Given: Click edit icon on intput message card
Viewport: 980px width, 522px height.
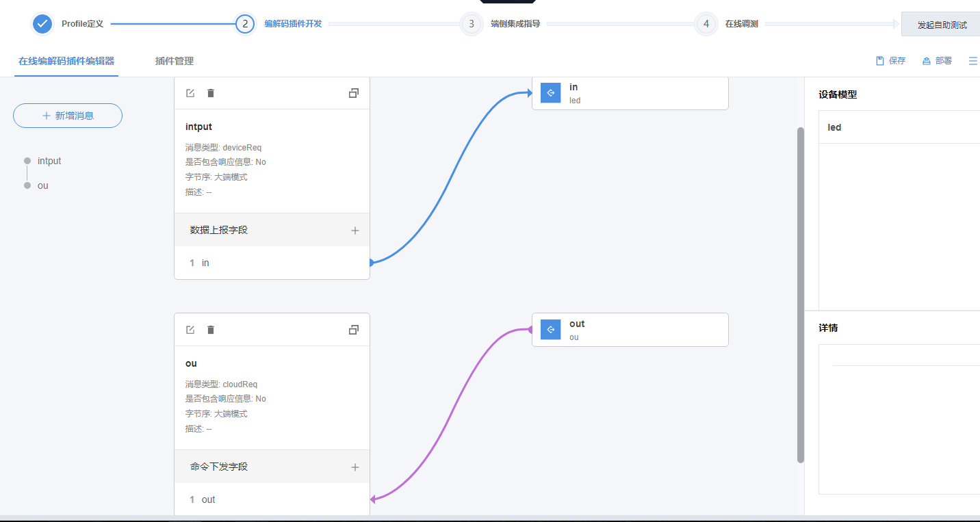Looking at the screenshot, I should click(x=190, y=93).
